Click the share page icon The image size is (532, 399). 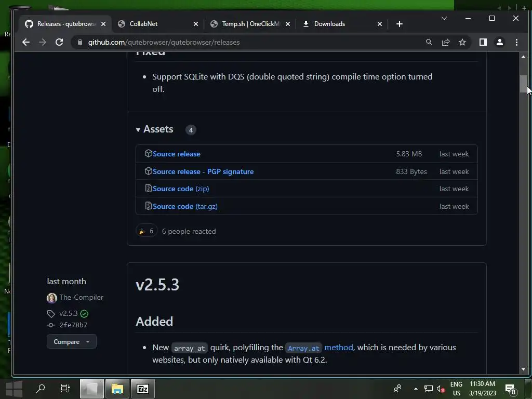click(x=445, y=42)
